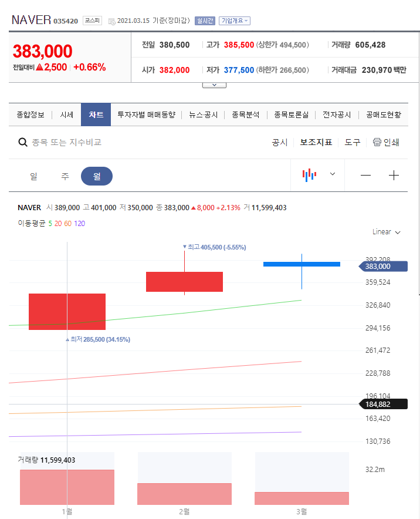The width and height of the screenshot is (420, 519).
Task: Focus the 종목 또는 지수비교 search field
Action: point(66,142)
